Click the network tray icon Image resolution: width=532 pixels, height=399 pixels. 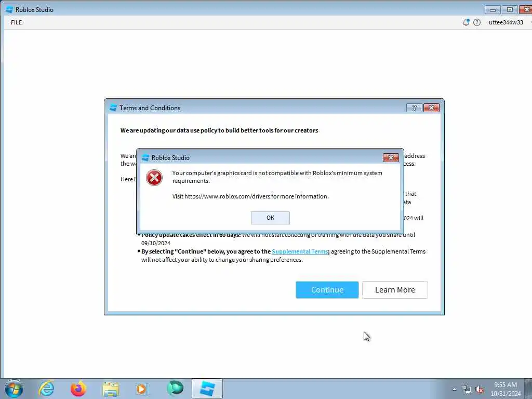tap(467, 390)
